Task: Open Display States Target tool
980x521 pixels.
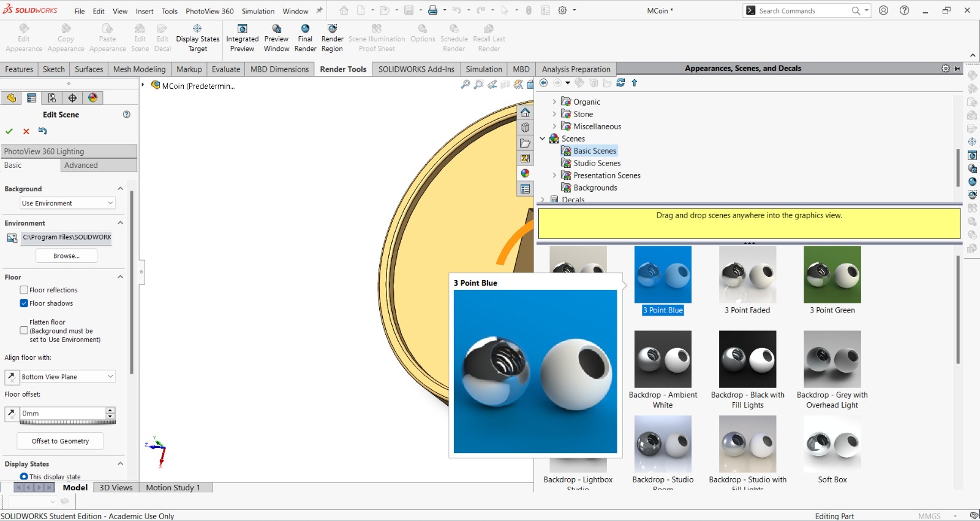Action: (x=197, y=38)
